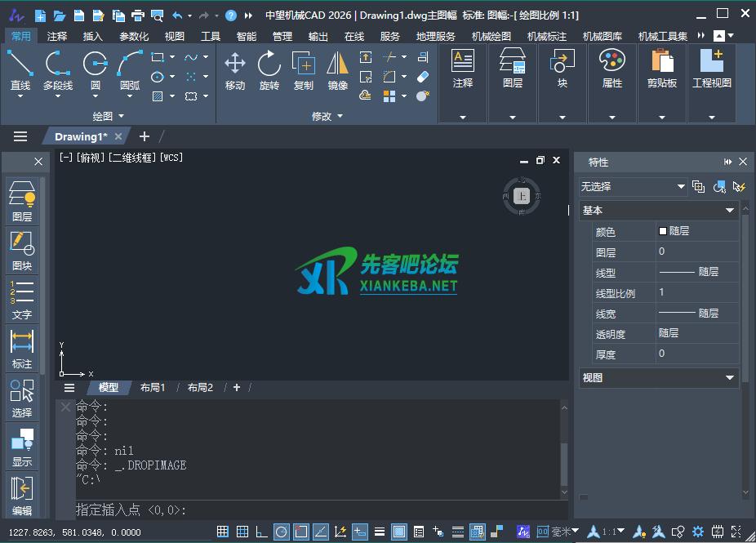Open the 插入 ribbon tab
This screenshot has width=756, height=543.
[93, 36]
